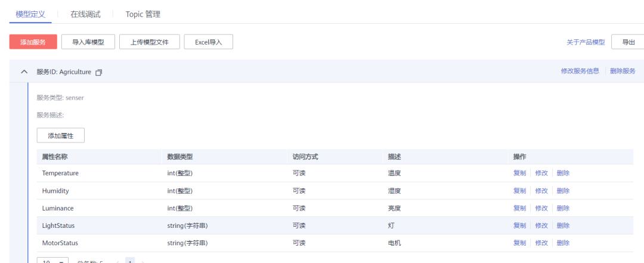
Task: Click the 导出 button
Action: coord(628,42)
